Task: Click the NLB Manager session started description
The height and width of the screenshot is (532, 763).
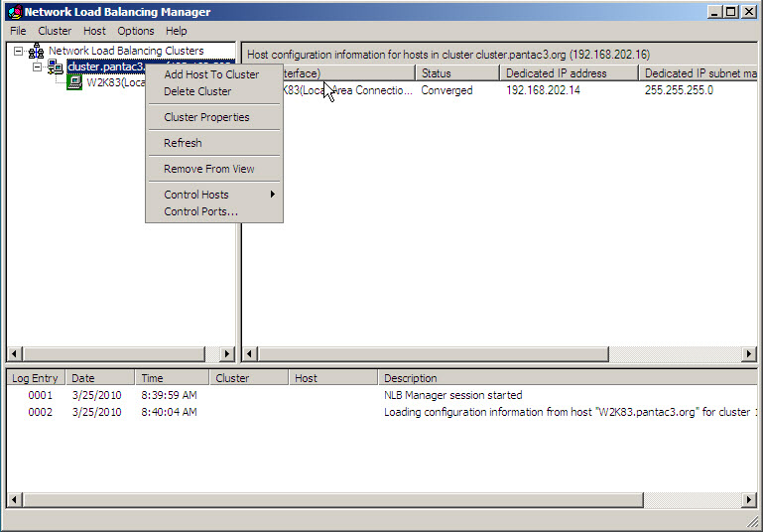Action: point(453,395)
